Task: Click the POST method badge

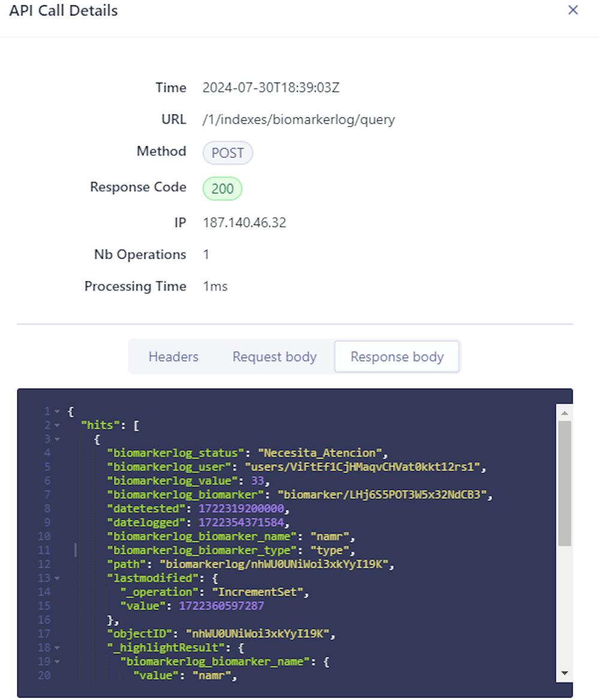Action: pyautogui.click(x=228, y=153)
